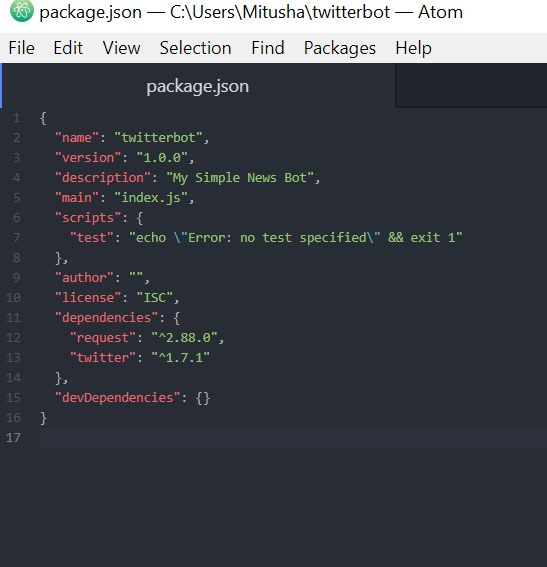The width and height of the screenshot is (547, 567).
Task: Click the "devDependencies" key
Action: click(x=117, y=398)
